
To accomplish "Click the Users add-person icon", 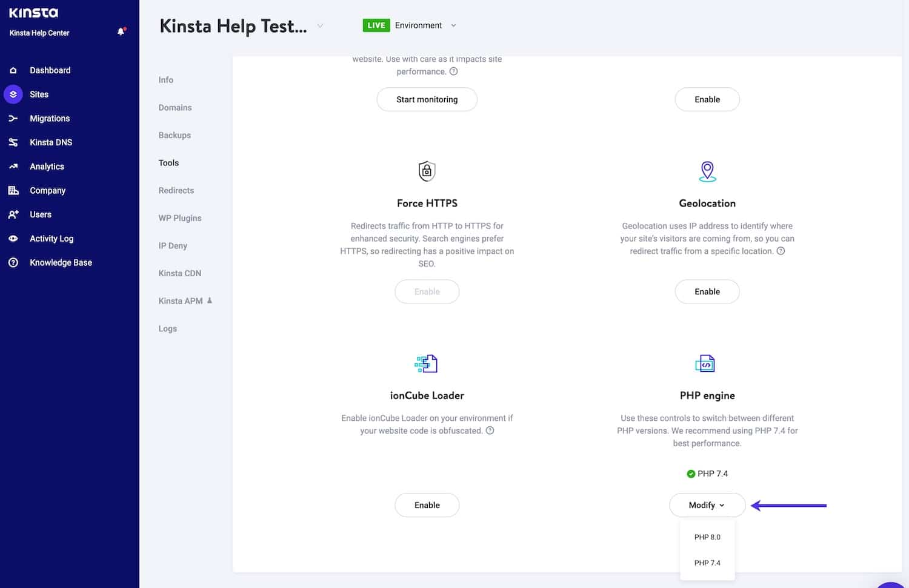I will [x=13, y=214].
